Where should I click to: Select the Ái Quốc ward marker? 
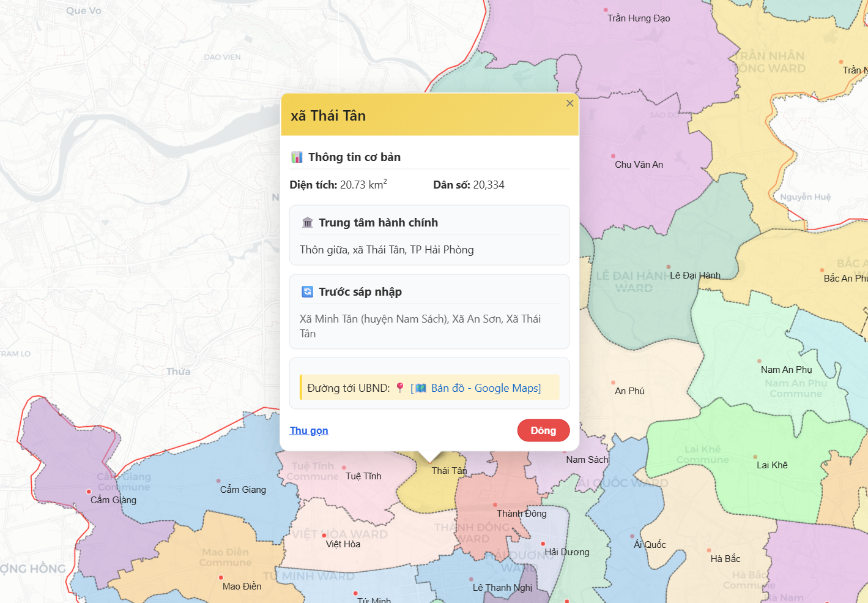click(638, 537)
